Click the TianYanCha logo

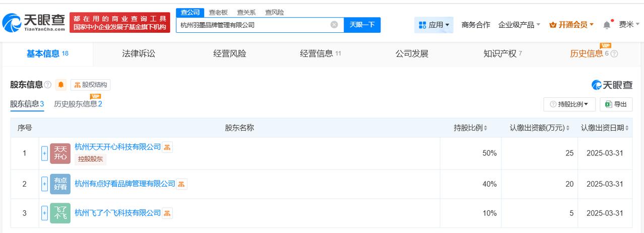(34, 22)
